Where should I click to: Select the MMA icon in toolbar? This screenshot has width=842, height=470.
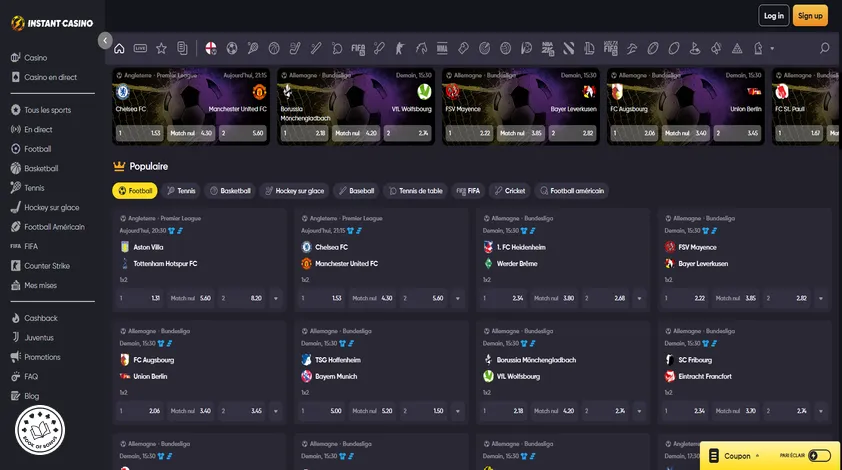[x=442, y=48]
